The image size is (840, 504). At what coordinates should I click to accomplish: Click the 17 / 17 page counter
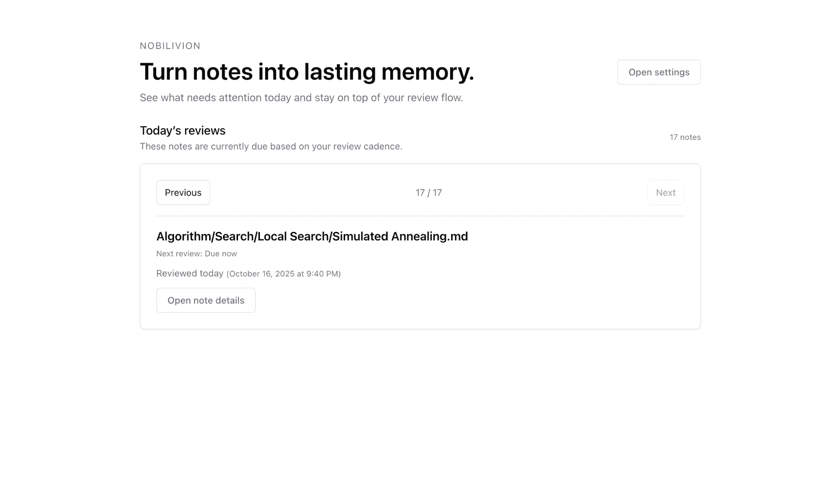click(x=428, y=192)
